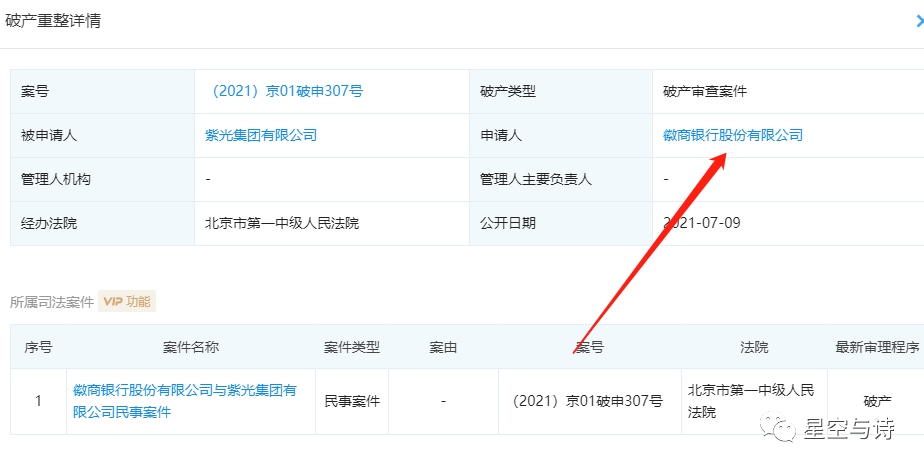The width and height of the screenshot is (924, 469).
Task: Select court cell 北京市第一中级人民法院 in lower table
Action: pyautogui.click(x=754, y=401)
